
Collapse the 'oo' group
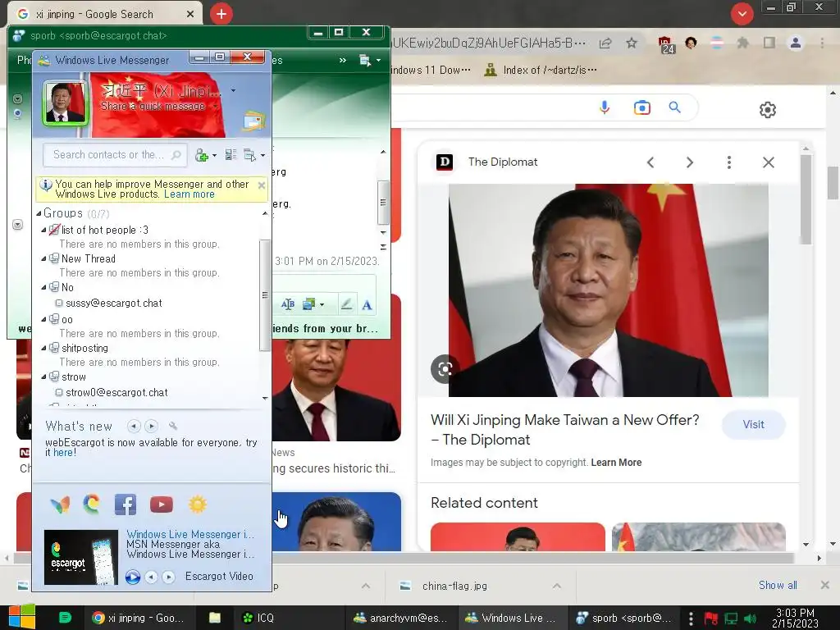[44, 320]
